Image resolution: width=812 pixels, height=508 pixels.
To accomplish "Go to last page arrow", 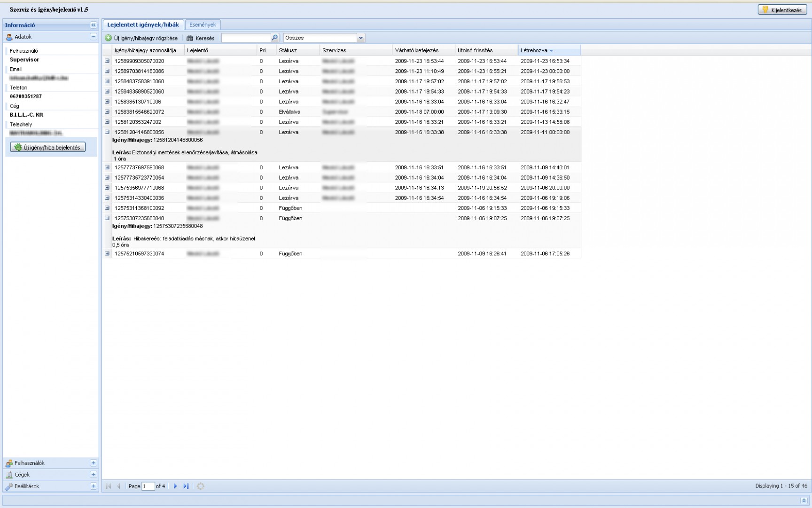I will click(x=186, y=486).
